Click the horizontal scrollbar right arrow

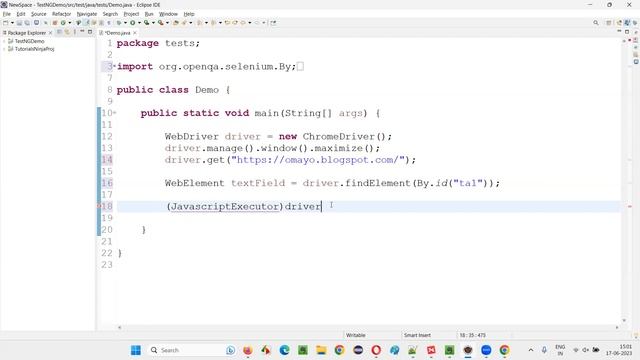coord(617,327)
